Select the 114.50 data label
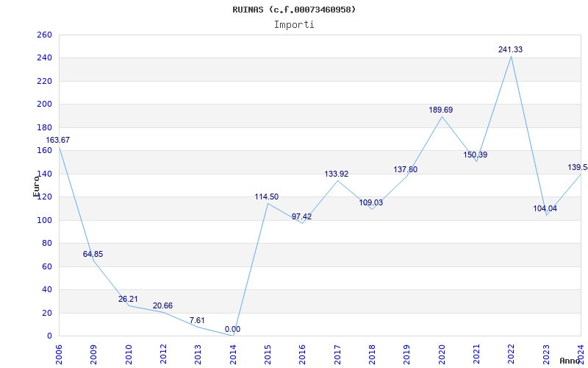588x368 pixels. point(267,197)
